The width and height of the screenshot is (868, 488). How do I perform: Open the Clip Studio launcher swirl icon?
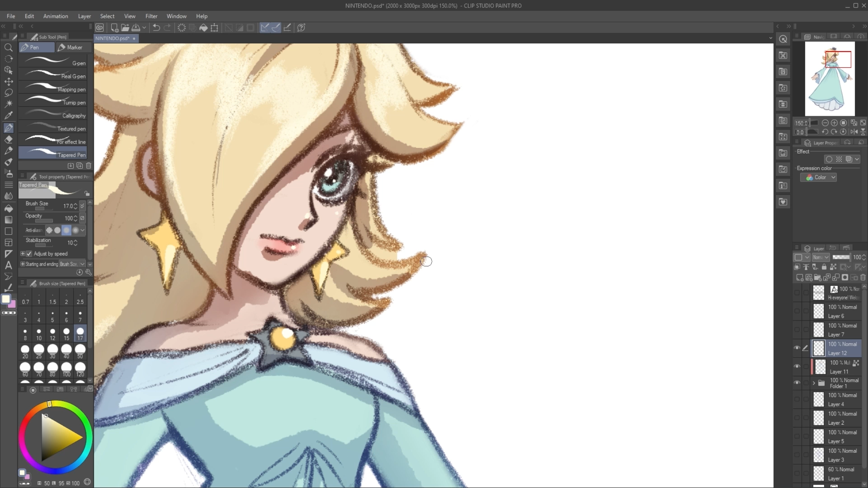tap(99, 28)
